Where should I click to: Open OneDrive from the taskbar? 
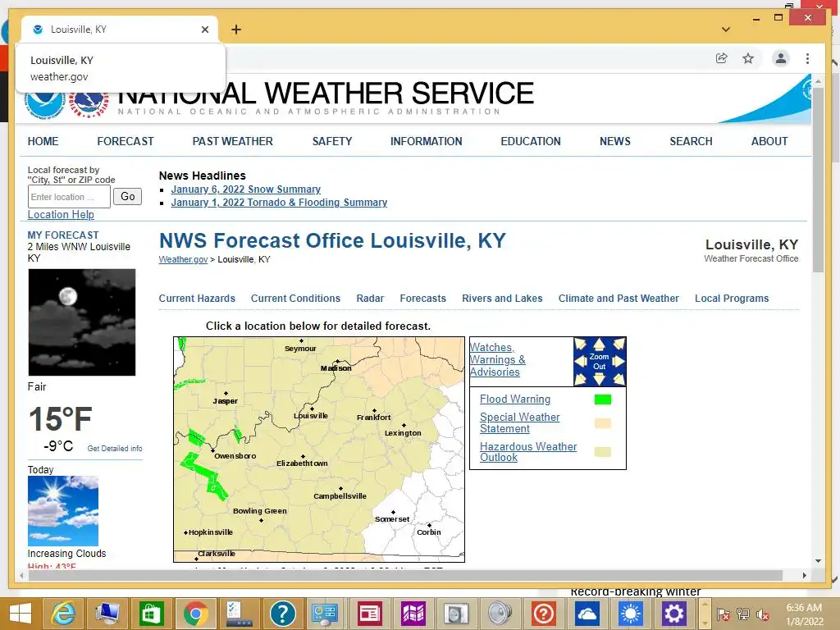(x=587, y=614)
